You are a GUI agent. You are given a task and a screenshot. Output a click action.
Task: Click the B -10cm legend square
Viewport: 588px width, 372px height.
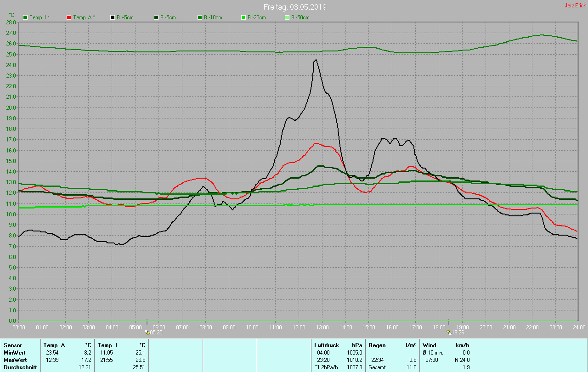coord(199,17)
